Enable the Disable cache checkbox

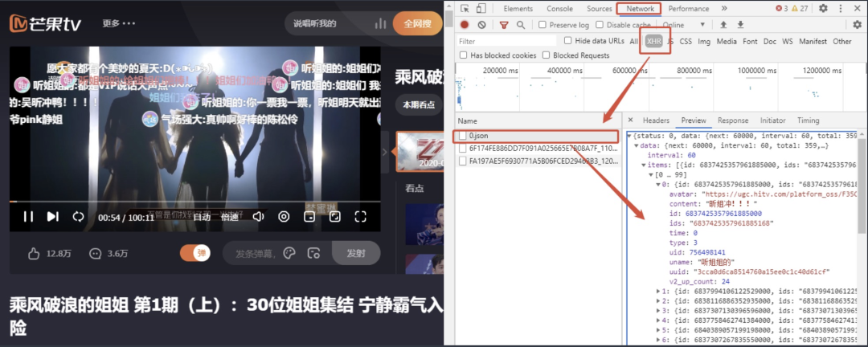click(600, 25)
